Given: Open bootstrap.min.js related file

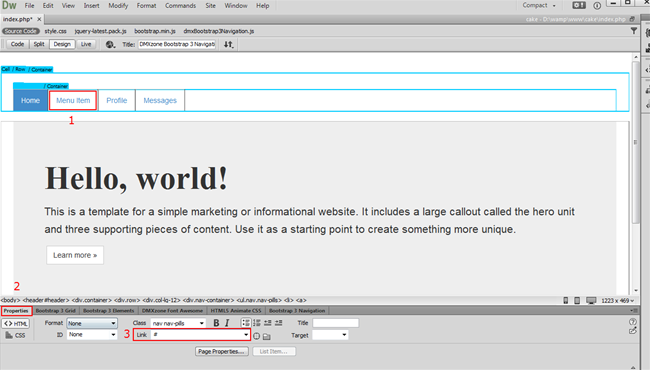Looking at the screenshot, I should (155, 31).
